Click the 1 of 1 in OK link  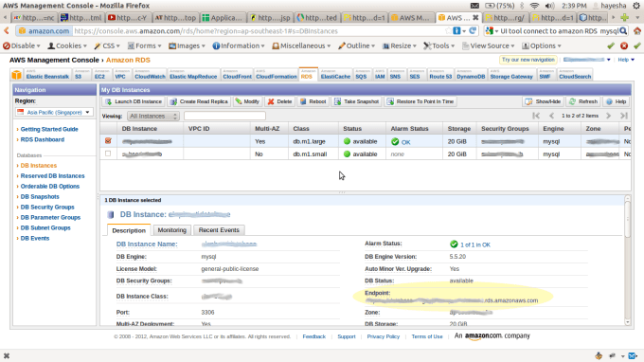pos(475,244)
